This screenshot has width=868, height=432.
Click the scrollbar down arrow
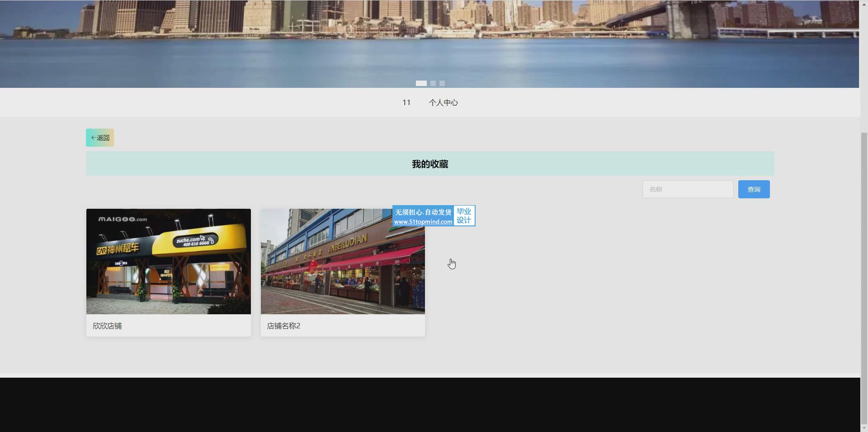tap(864, 428)
